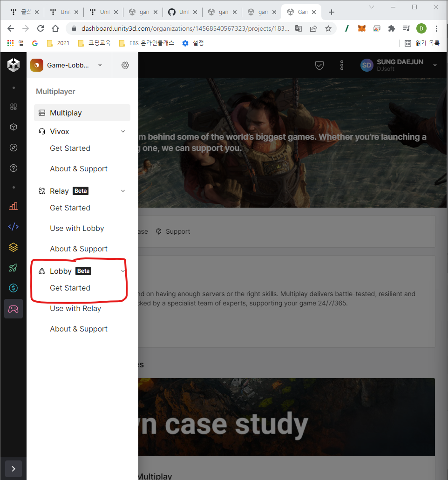Open the tab search chevron in title bar
This screenshot has width=448, height=480.
(x=372, y=7)
